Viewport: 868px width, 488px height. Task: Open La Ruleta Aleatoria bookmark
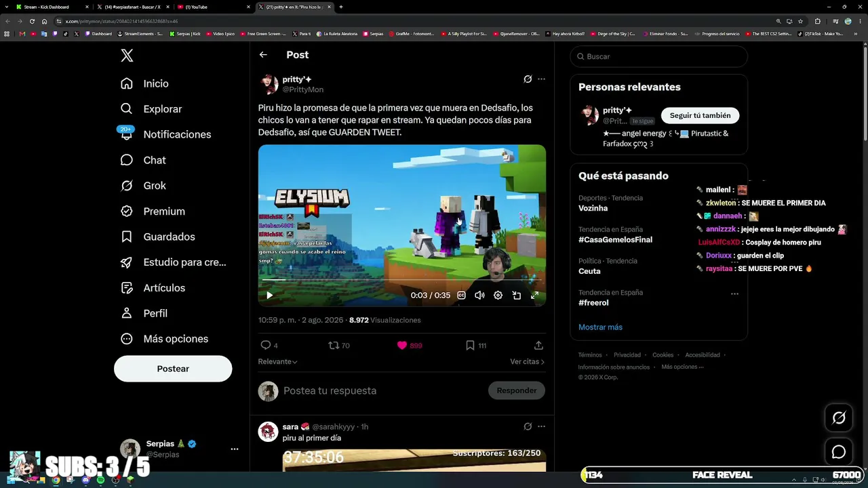336,34
